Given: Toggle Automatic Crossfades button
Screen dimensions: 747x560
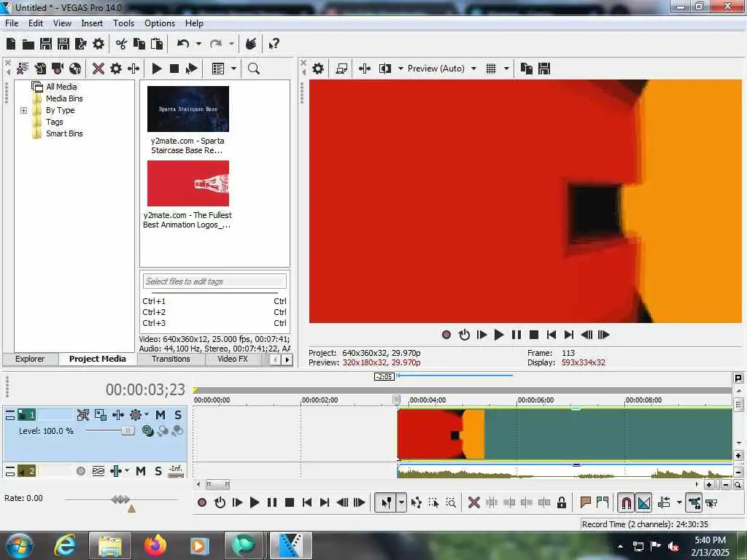Looking at the screenshot, I should pyautogui.click(x=644, y=503).
